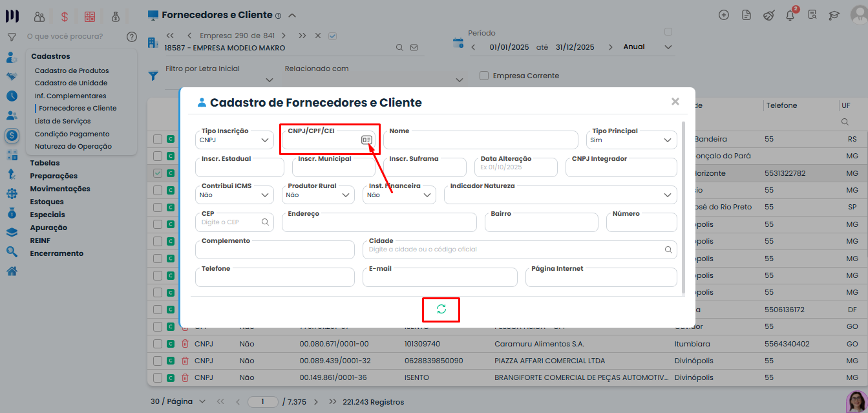Click the money bag icon in top toolbar
868x413 pixels.
(115, 17)
